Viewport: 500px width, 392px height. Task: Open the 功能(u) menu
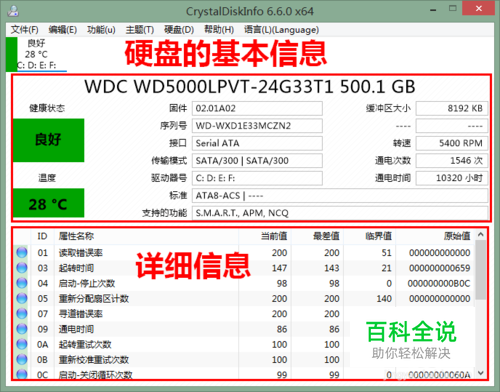click(x=101, y=30)
